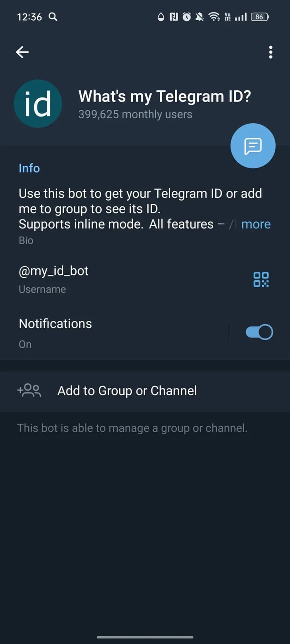
Task: Tap Add to Group or Channel
Action: 127,391
